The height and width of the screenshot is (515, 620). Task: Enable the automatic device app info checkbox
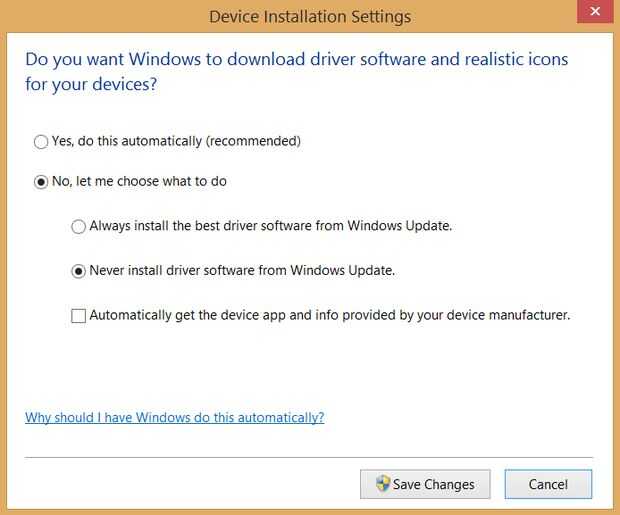[78, 316]
